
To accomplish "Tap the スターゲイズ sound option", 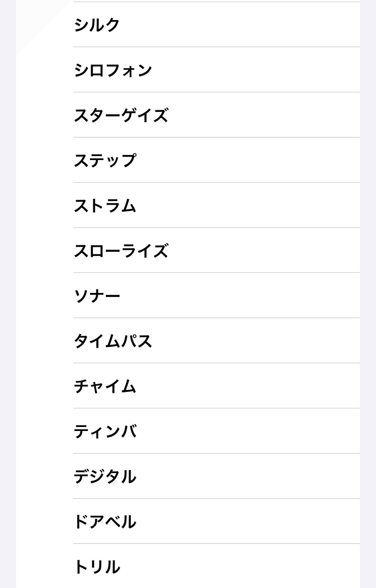I will click(121, 115).
